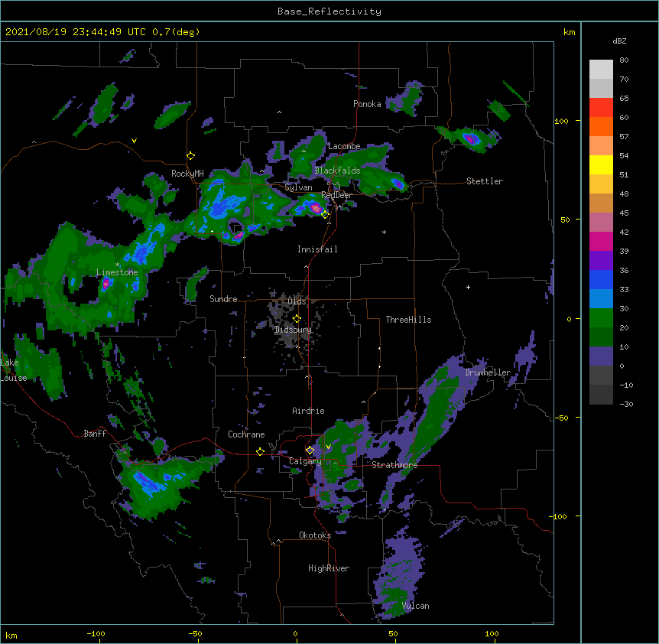Click the 0 tick on bottom axis
Screen dimensions: 659x644
point(295,633)
